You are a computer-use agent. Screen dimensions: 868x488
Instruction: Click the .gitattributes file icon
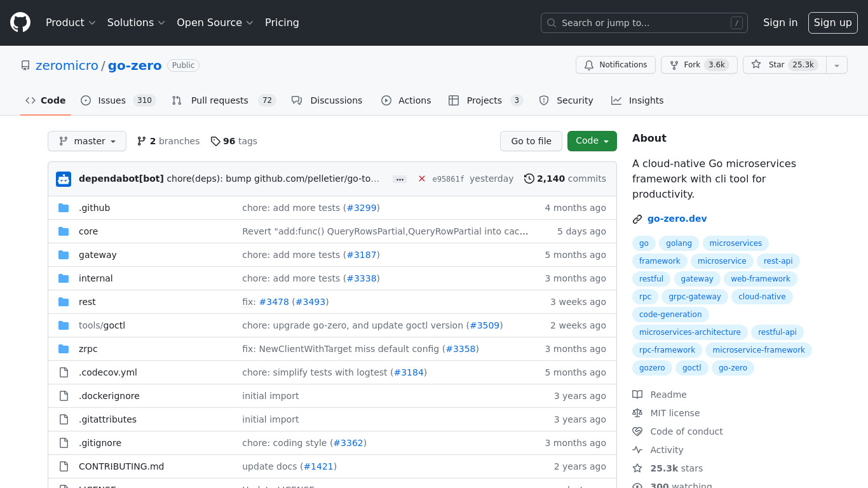64,419
